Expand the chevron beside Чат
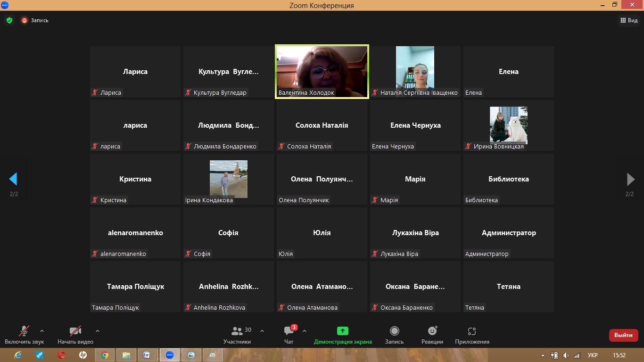 [x=305, y=331]
